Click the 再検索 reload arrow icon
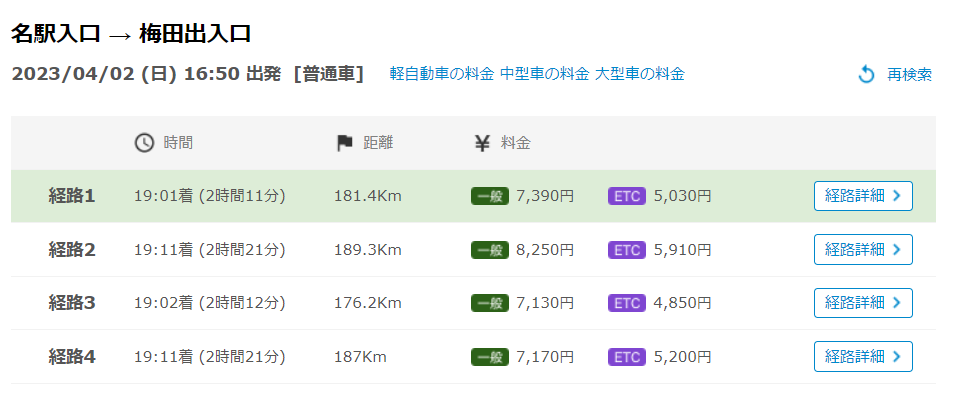971x415 pixels. coord(866,75)
